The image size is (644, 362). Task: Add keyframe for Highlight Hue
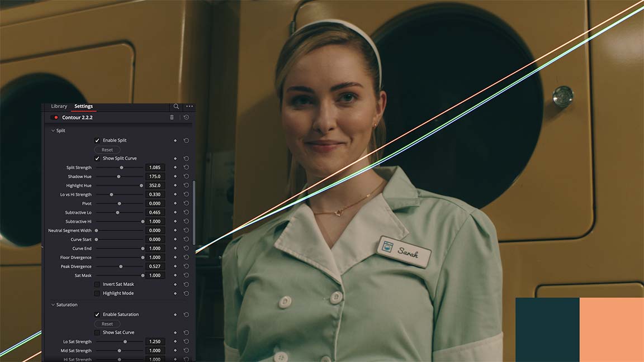[x=175, y=185]
